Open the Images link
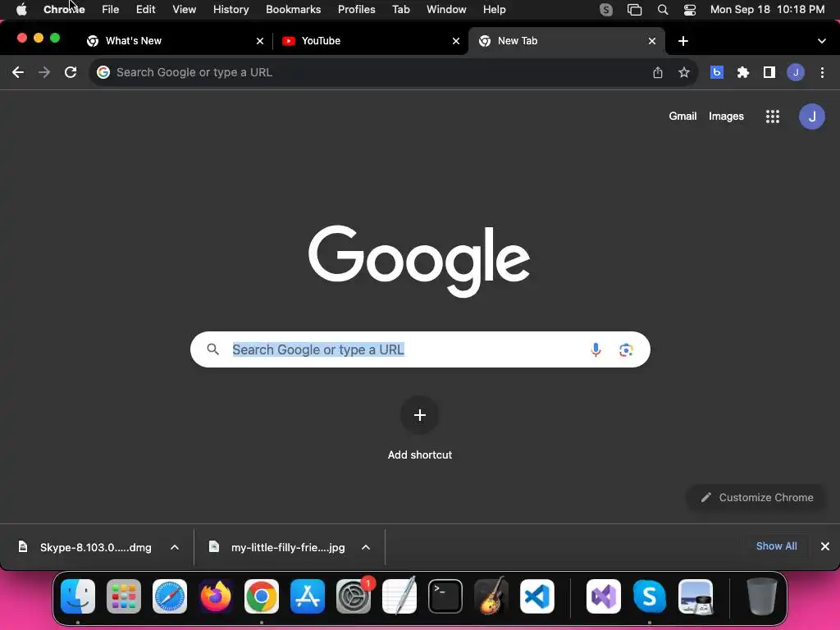The height and width of the screenshot is (630, 840). coord(726,116)
